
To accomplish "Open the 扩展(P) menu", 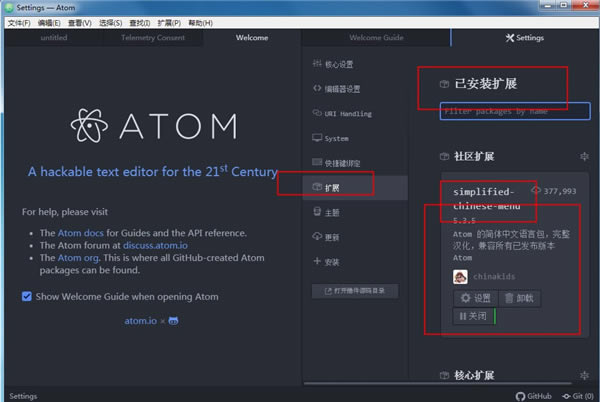I will click(169, 23).
